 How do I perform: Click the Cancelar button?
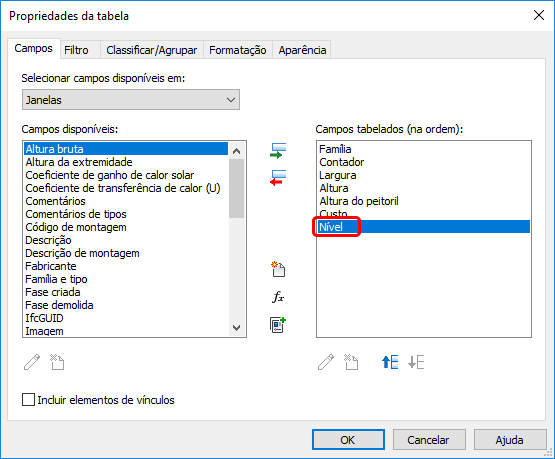(x=429, y=440)
